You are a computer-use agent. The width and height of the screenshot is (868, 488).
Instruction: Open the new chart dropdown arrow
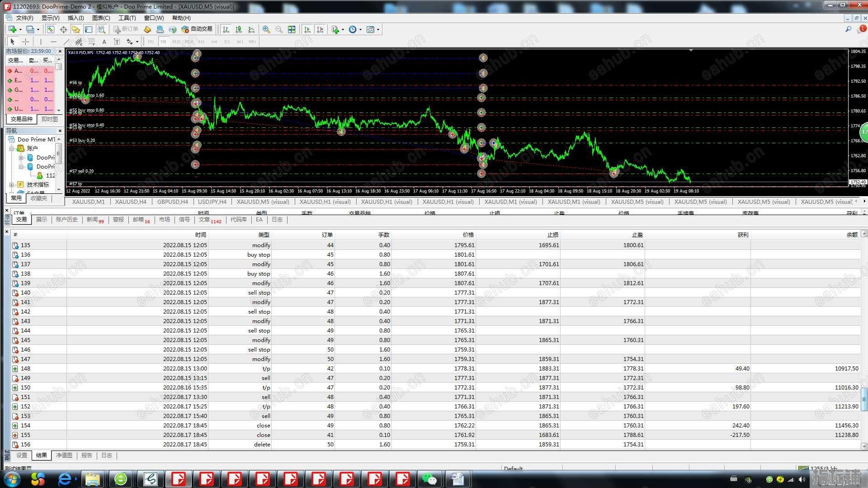tap(20, 29)
